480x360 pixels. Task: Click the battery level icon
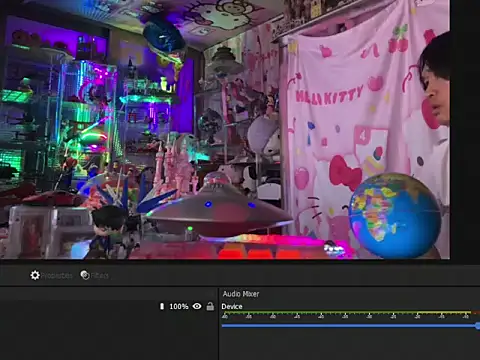point(162,306)
